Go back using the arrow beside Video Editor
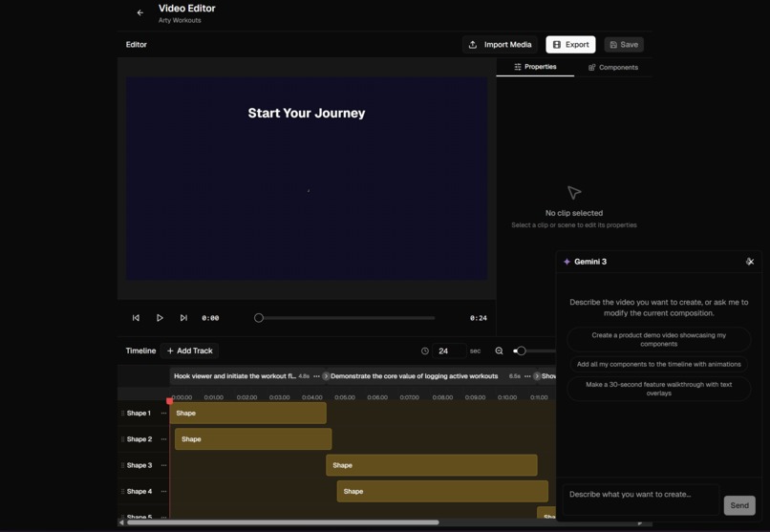This screenshot has width=770, height=532. point(140,12)
